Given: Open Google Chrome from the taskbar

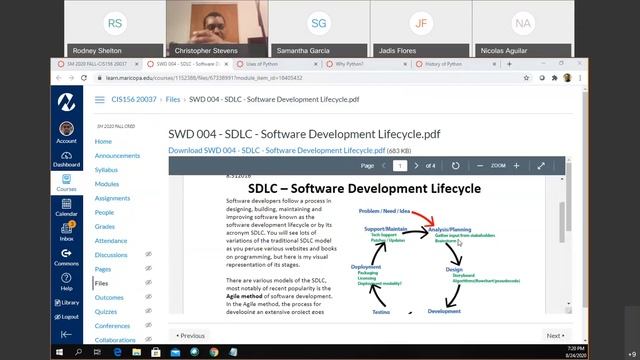Looking at the screenshot, I should (x=214, y=352).
